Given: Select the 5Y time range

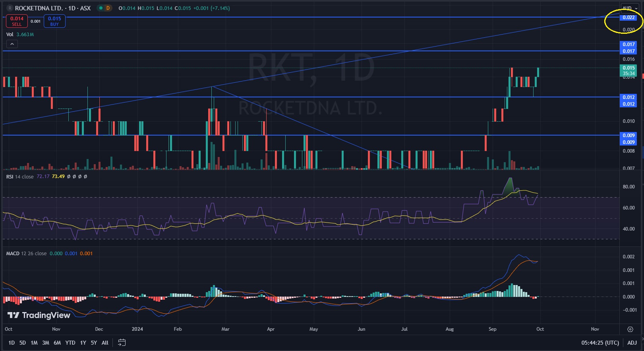Looking at the screenshot, I should 94,343.
